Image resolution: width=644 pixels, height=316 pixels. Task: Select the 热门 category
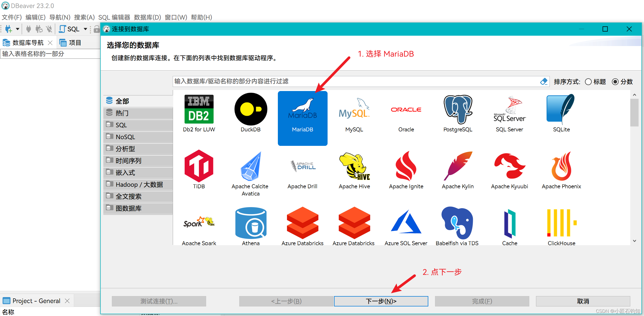[138, 113]
